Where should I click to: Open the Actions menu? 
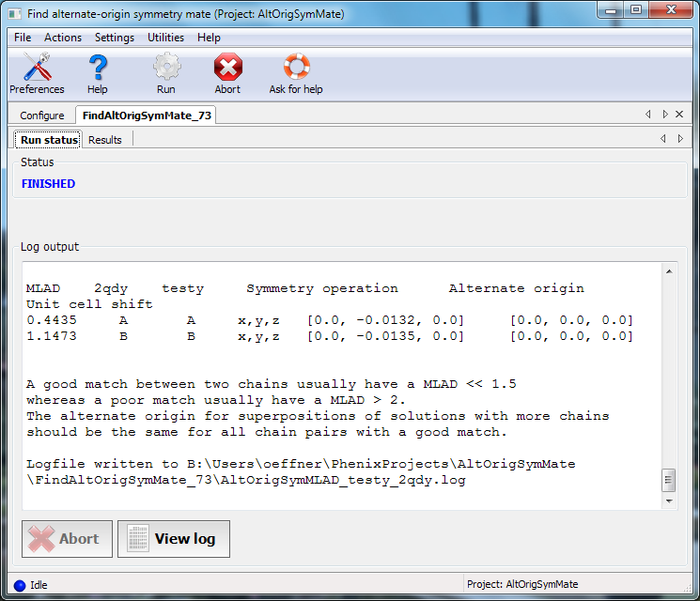[63, 38]
